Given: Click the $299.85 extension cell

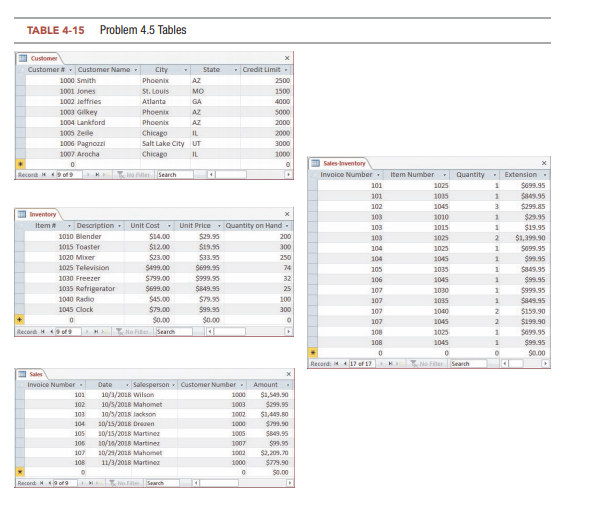Looking at the screenshot, I should pos(524,207).
